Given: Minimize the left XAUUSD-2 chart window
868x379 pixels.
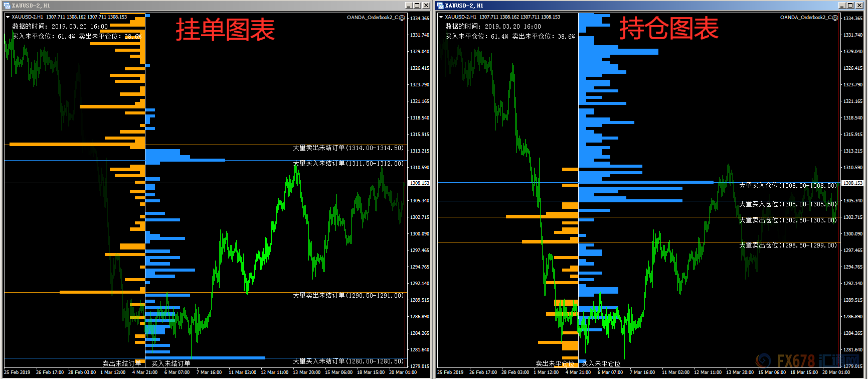Looking at the screenshot, I should click(409, 6).
